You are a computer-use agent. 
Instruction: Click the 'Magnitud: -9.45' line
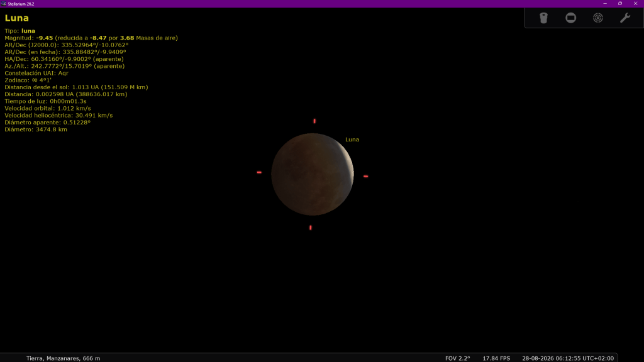(91, 38)
